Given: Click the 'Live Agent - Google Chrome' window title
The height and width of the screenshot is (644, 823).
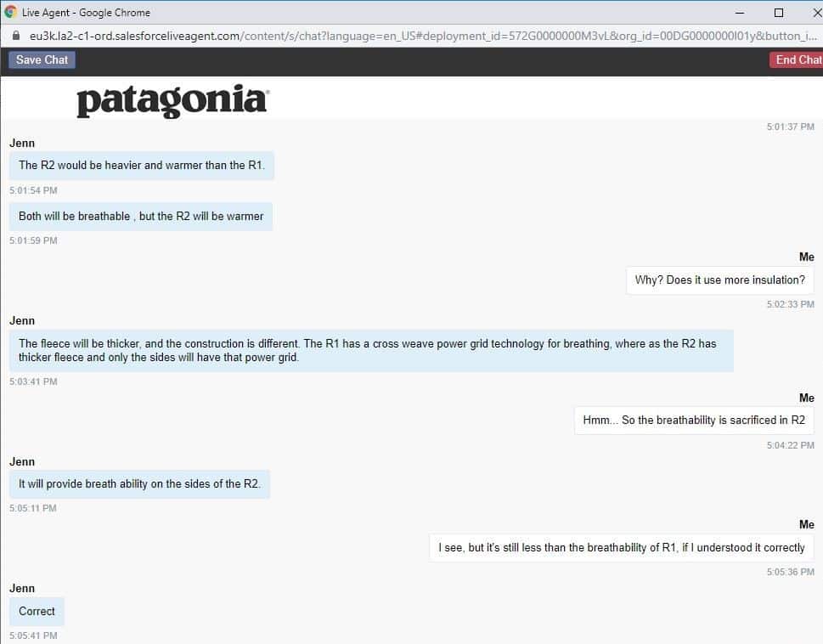Looking at the screenshot, I should (x=86, y=13).
